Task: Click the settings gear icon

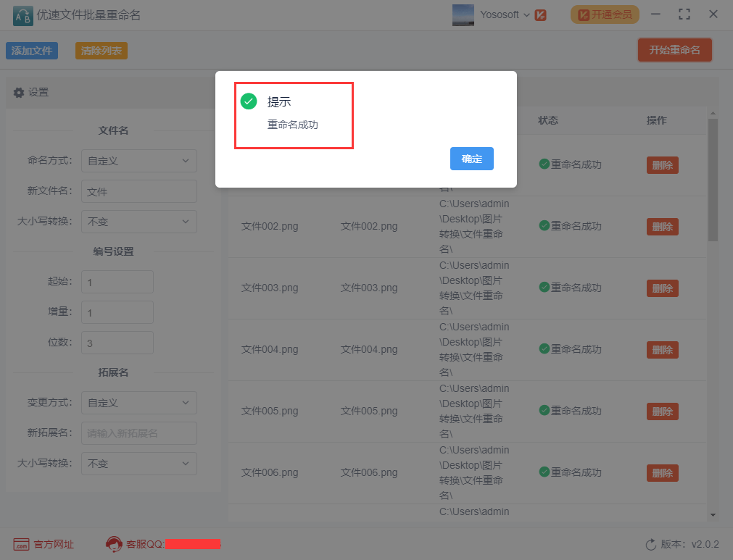Action: pyautogui.click(x=19, y=93)
